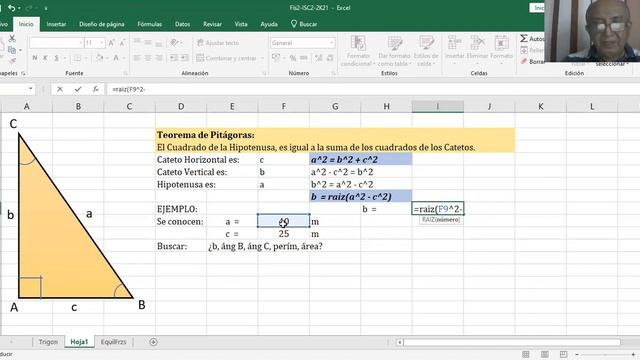Image resolution: width=640 pixels, height=360 pixels.
Task: Open the Name Box dropdown arrow
Action: tap(31, 89)
